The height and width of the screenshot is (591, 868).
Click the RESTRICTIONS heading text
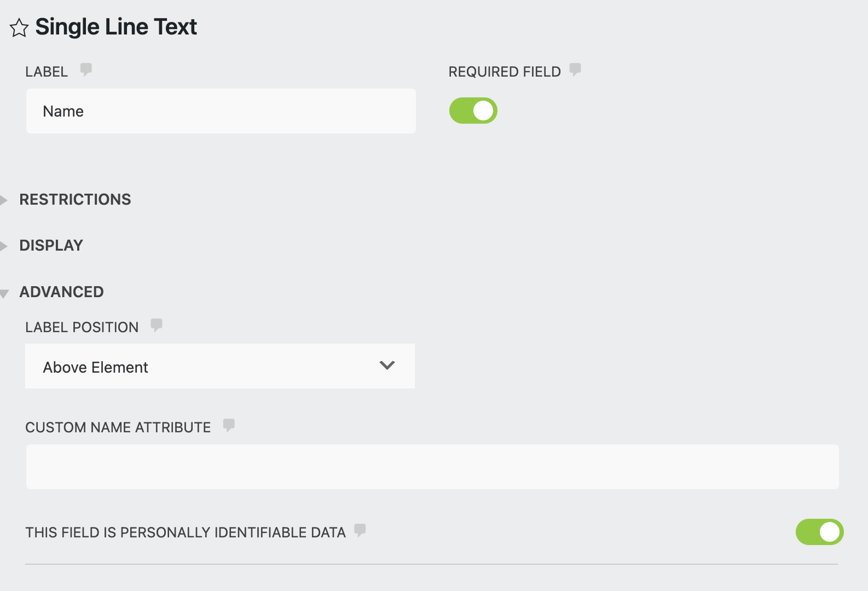point(75,199)
